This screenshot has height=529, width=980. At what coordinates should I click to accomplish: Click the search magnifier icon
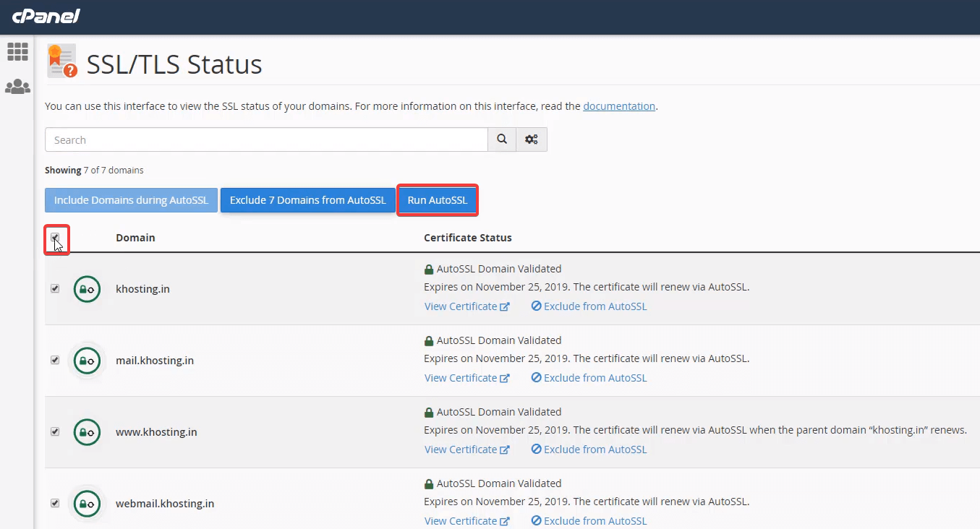click(x=501, y=139)
